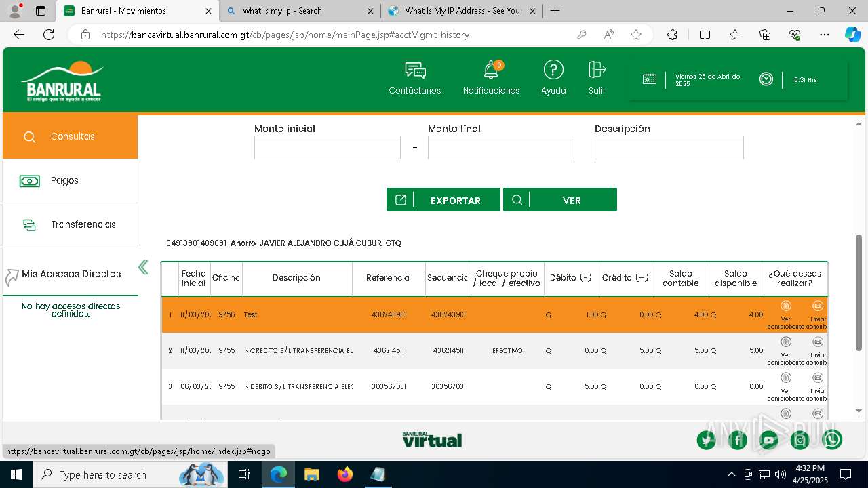Click page vertical scrollbar thumb
Image resolution: width=868 pixels, height=488 pixels.
(x=859, y=293)
